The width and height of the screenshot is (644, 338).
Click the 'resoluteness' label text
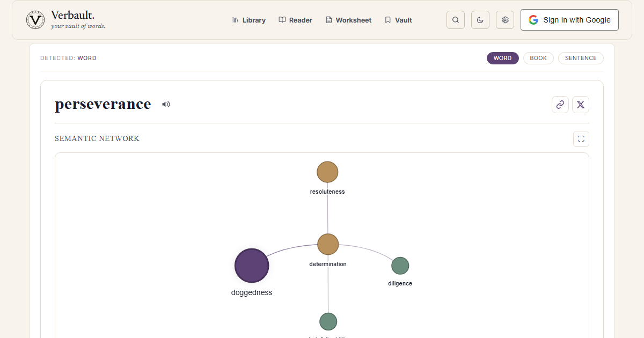pyautogui.click(x=327, y=192)
